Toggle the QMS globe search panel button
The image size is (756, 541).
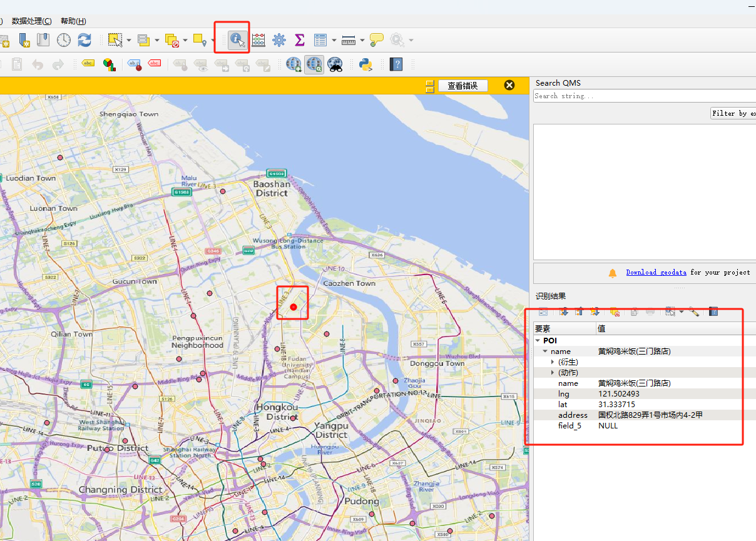(x=314, y=64)
